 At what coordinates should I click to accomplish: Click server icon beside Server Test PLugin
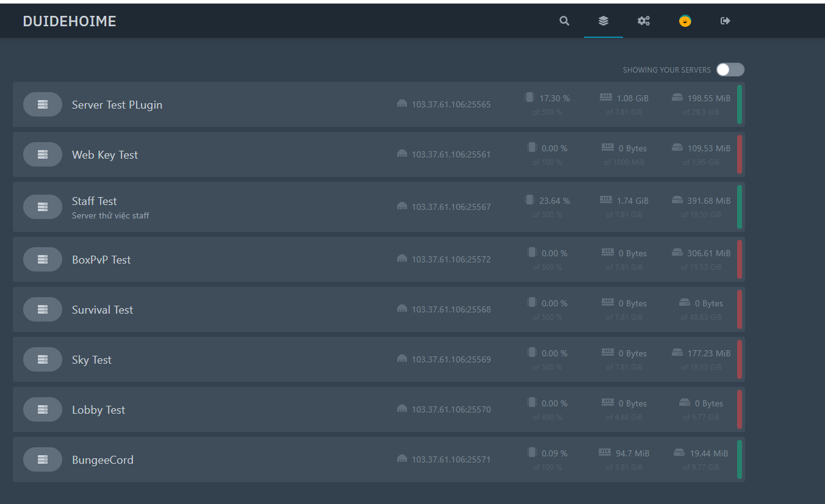coord(43,104)
